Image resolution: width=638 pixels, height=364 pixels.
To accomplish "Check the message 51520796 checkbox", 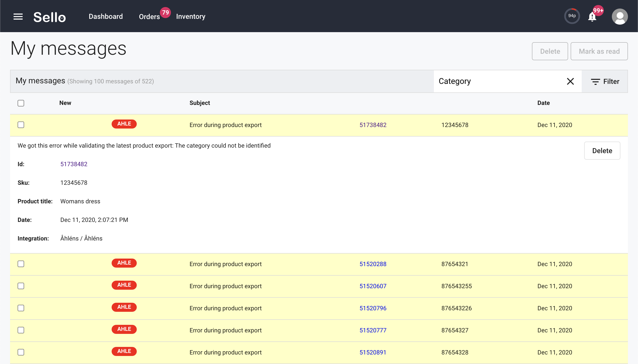I will tap(21, 308).
